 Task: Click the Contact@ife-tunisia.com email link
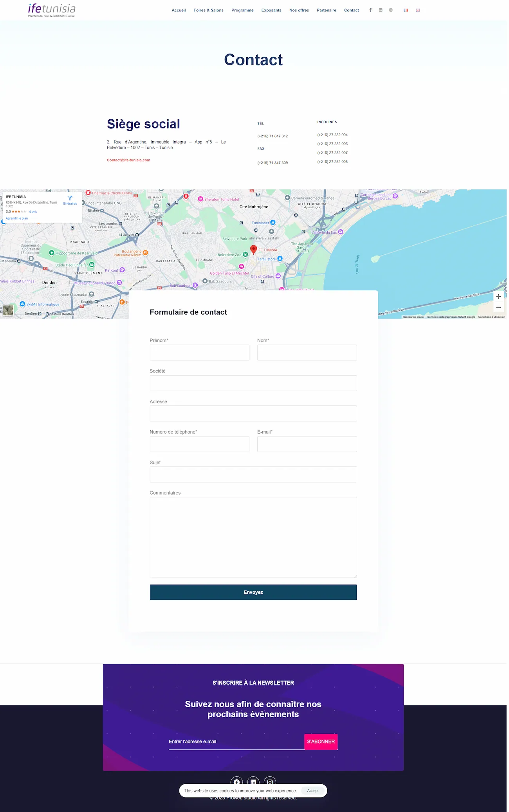tap(128, 160)
